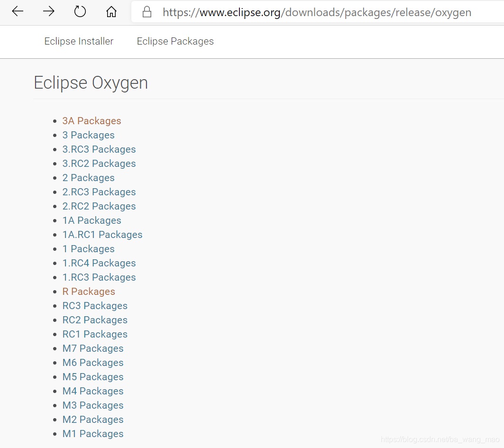
Task: Open the 1A.RC1 Packages link
Action: [102, 235]
